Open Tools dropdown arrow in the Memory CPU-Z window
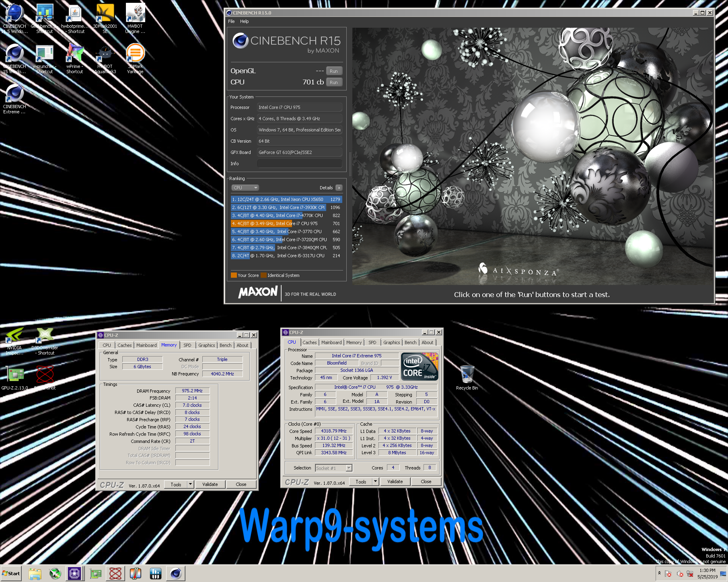 click(191, 484)
